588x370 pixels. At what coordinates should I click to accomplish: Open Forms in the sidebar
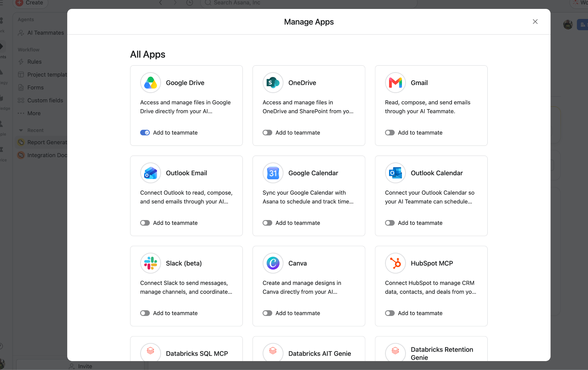[x=41, y=88]
